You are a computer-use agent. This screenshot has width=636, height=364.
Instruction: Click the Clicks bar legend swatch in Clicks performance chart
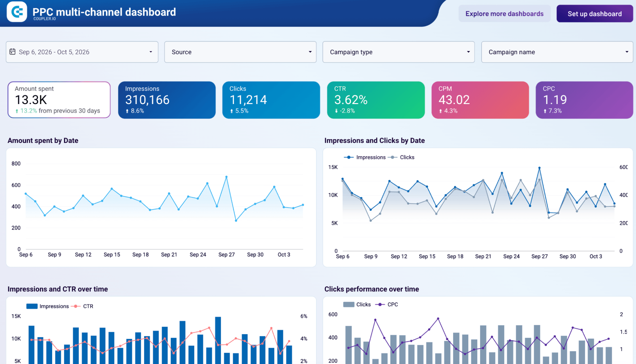coord(349,304)
